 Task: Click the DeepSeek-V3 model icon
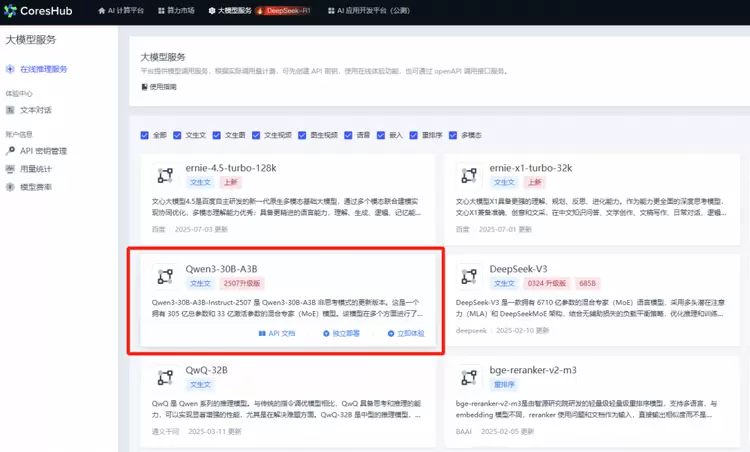[x=465, y=275]
